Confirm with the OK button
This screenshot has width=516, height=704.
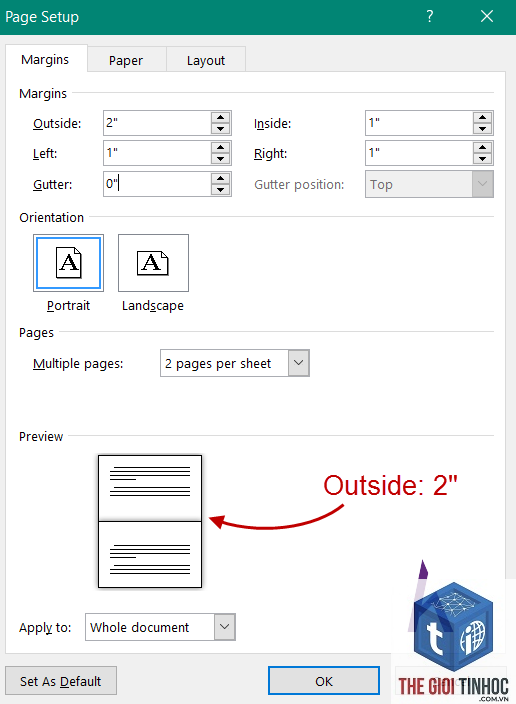tap(324, 681)
